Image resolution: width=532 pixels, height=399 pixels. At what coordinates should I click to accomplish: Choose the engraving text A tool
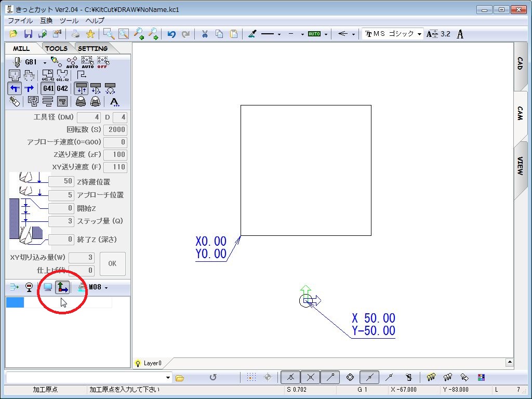[x=115, y=101]
